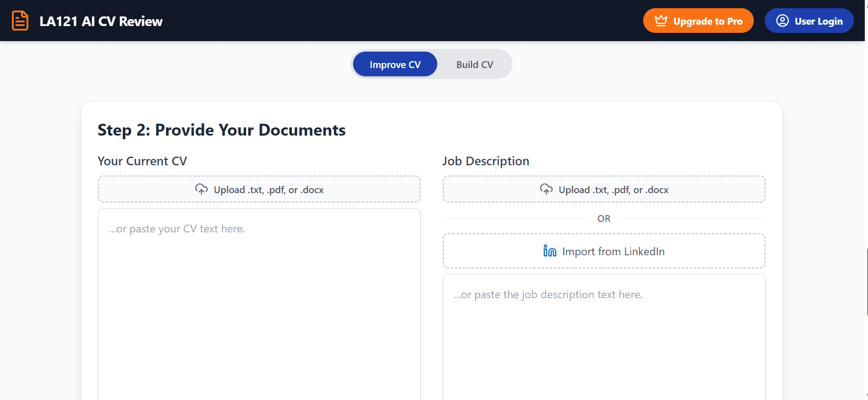Click the page's vertical scrollbar
The width and height of the screenshot is (868, 400).
pos(866,282)
